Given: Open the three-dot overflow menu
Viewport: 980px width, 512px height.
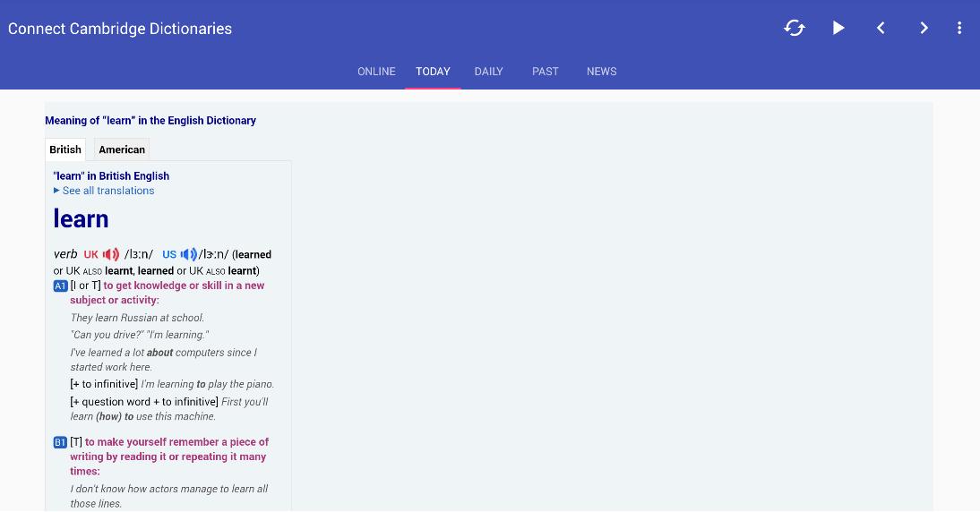Looking at the screenshot, I should [959, 28].
